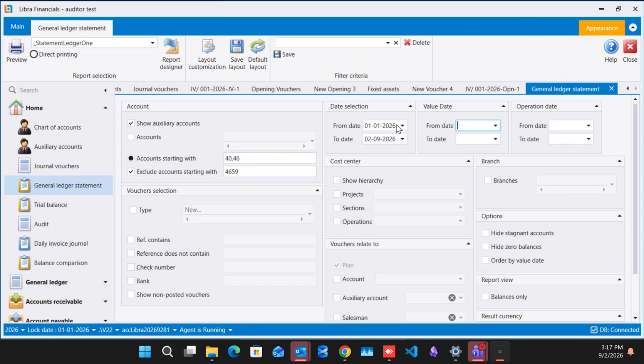The width and height of the screenshot is (644, 364).
Task: Open Value Date To date dropdown
Action: (x=495, y=139)
